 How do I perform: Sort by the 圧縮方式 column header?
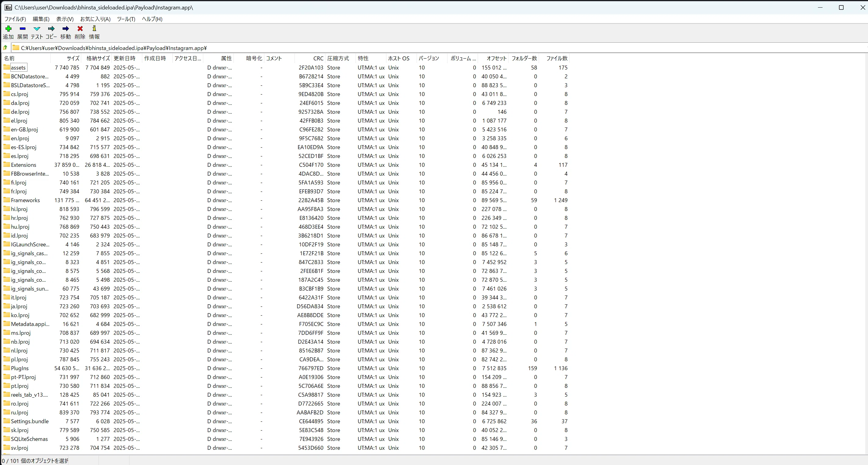[340, 58]
